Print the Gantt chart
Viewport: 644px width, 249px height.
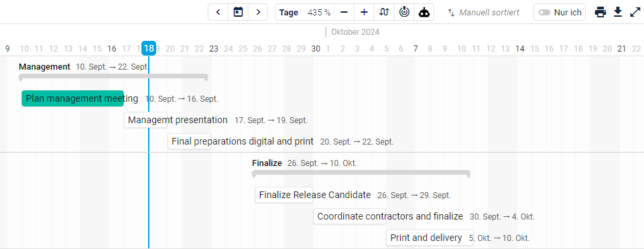point(600,12)
